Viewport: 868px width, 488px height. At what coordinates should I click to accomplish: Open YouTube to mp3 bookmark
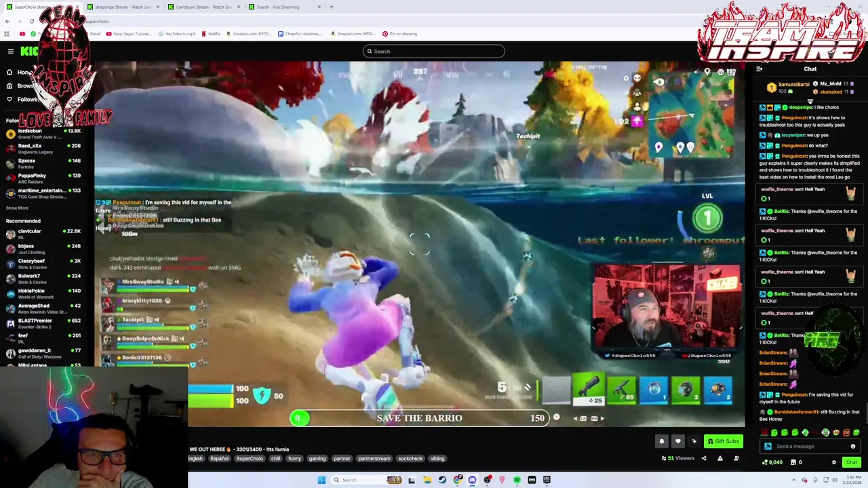pos(176,34)
